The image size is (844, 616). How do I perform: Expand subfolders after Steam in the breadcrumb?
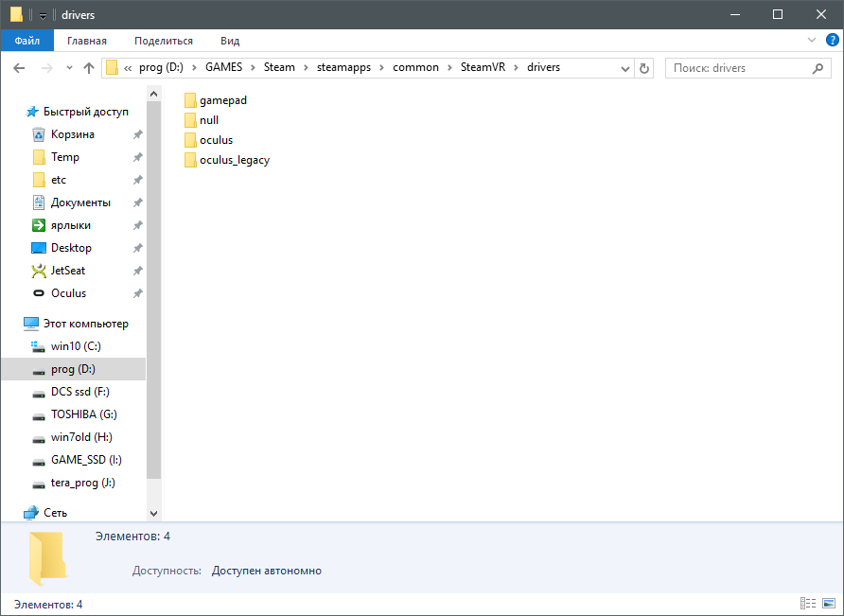(306, 68)
